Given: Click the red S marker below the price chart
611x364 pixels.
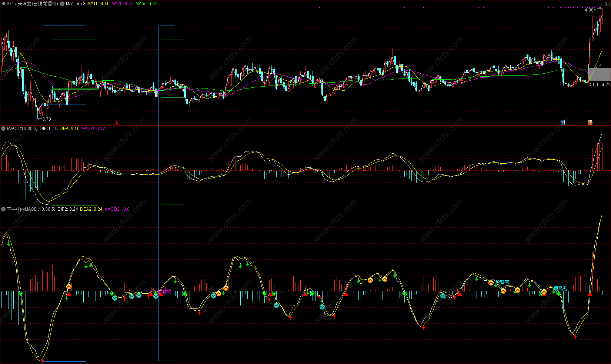Looking at the screenshot, I should click(117, 123).
